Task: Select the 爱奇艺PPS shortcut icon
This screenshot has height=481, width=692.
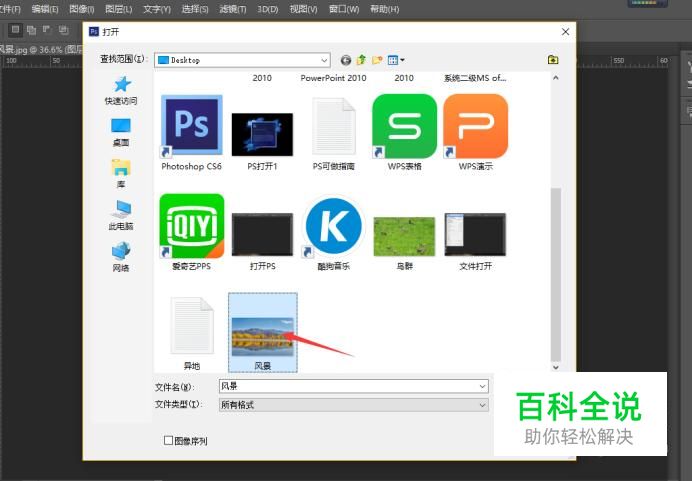Action: click(192, 226)
